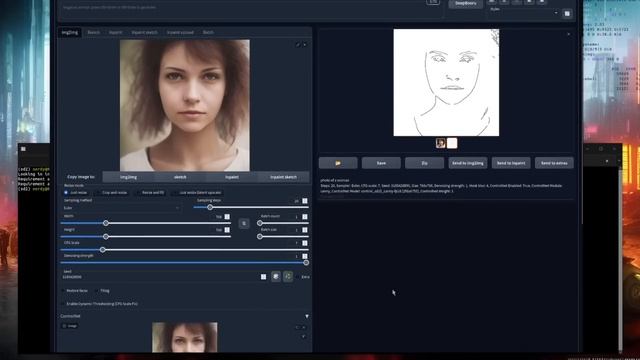The height and width of the screenshot is (360, 640).
Task: Close the output gallery preview
Action: click(x=569, y=34)
